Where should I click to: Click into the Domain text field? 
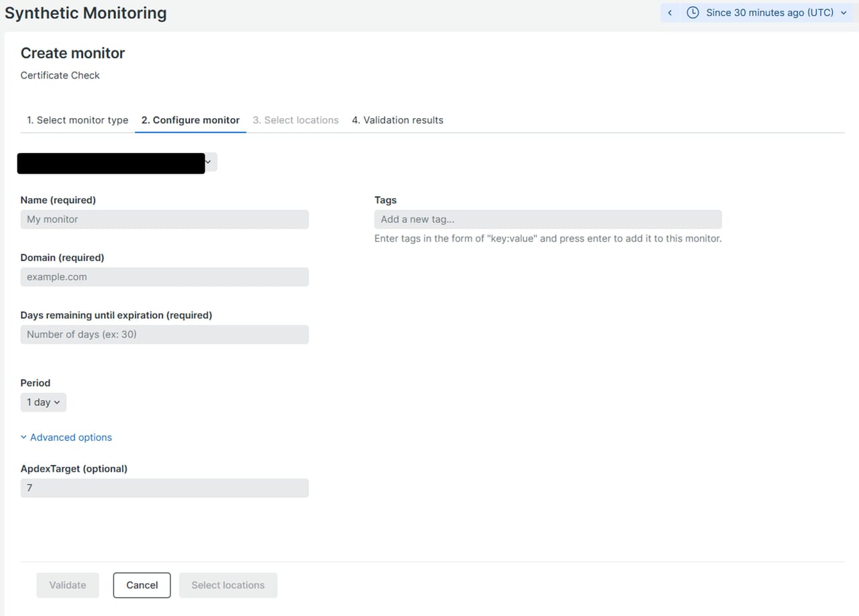(x=164, y=277)
